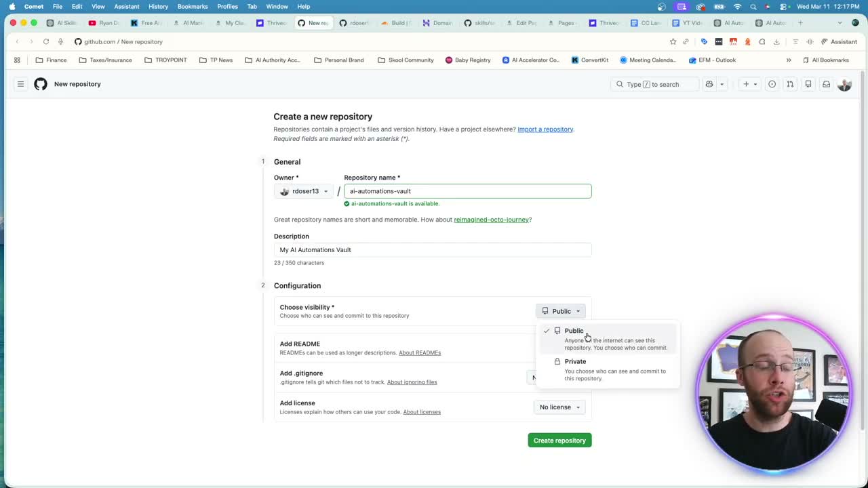Open the Issues icon in header

[772, 84]
